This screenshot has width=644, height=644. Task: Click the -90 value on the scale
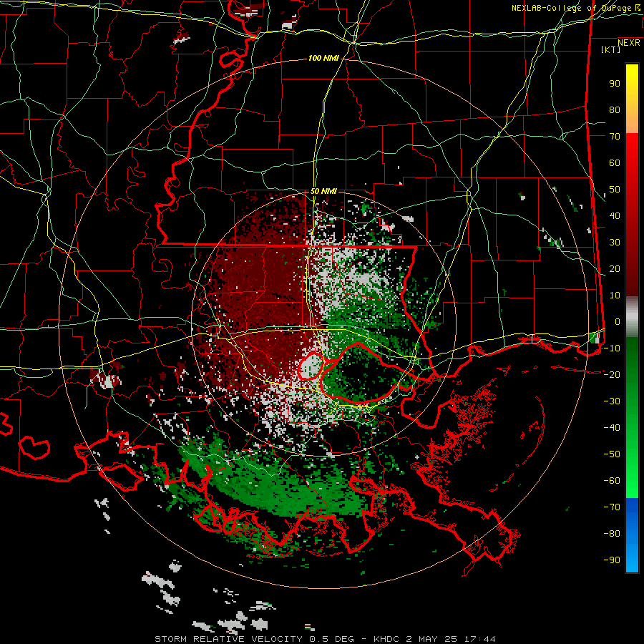point(612,560)
